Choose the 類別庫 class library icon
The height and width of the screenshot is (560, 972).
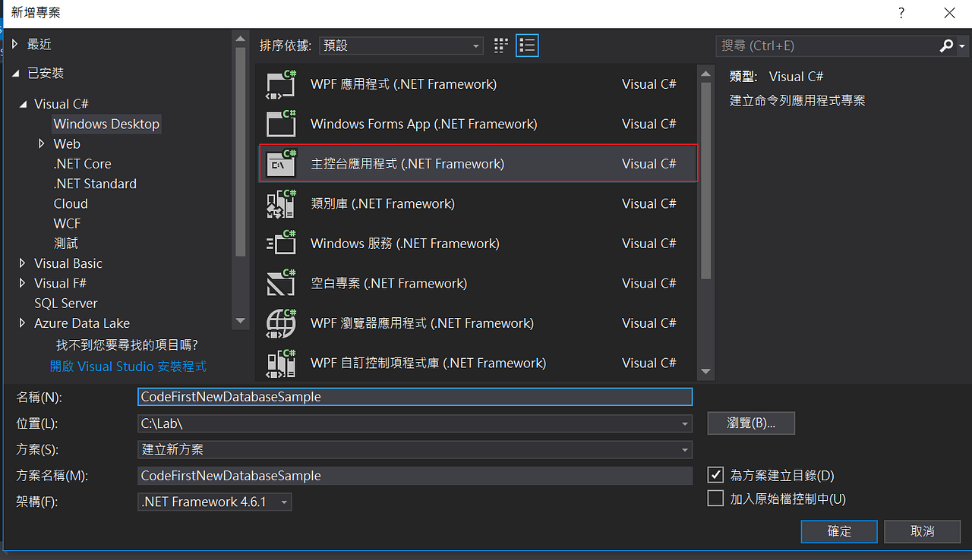tap(281, 203)
